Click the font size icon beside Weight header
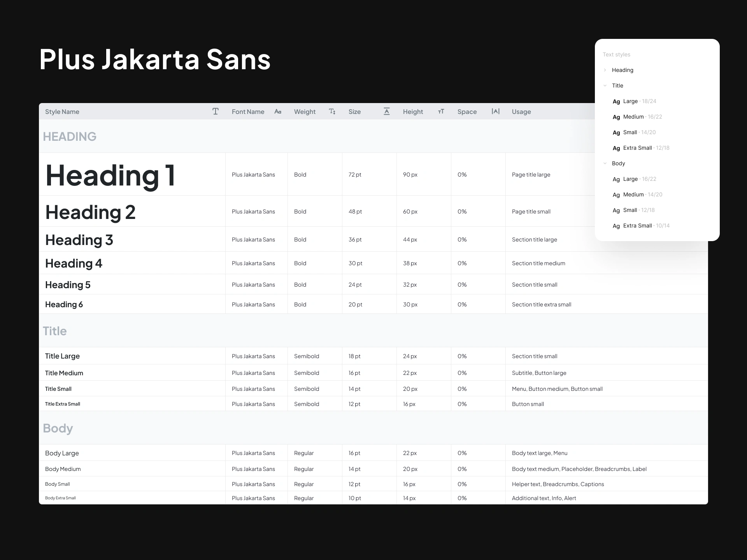The image size is (747, 560). [x=332, y=112]
